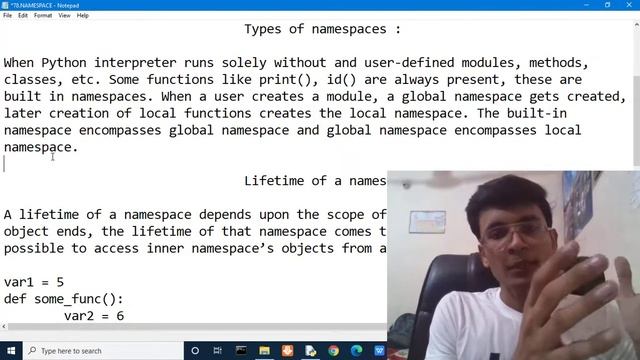Click the text 'print(),' in the paragraph

pos(289,80)
